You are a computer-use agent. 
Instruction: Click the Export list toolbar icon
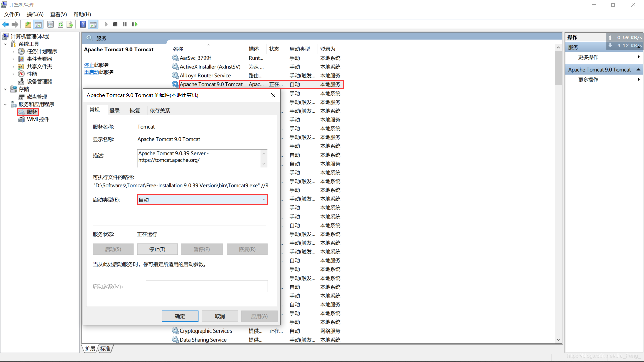(x=70, y=24)
